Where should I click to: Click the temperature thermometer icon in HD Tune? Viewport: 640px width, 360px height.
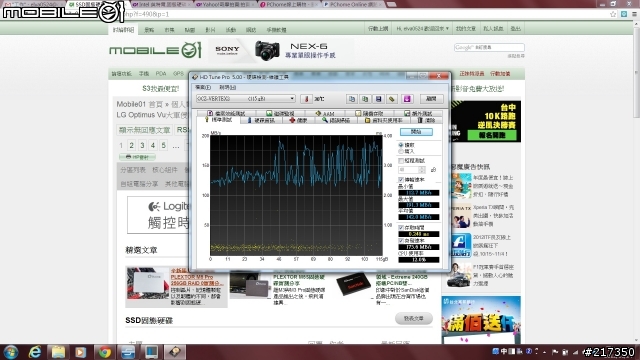[306, 99]
